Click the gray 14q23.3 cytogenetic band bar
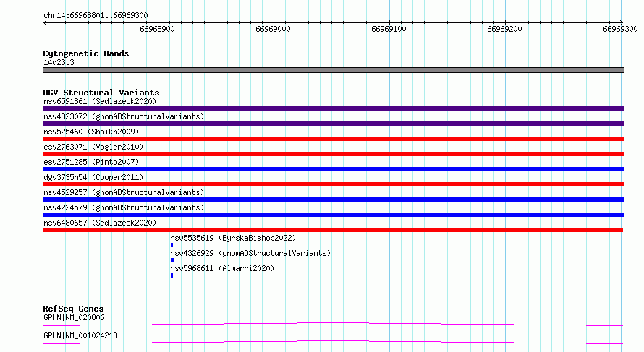The width and height of the screenshot is (644, 352). (x=333, y=70)
